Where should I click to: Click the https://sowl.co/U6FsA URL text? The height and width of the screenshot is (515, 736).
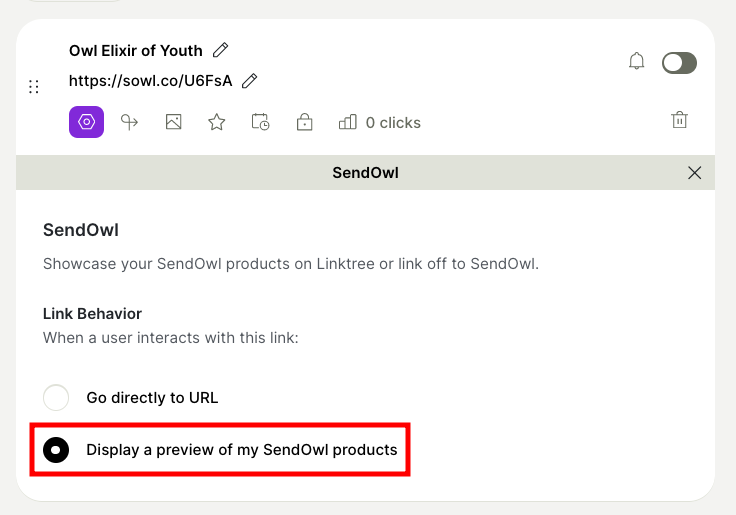point(150,80)
